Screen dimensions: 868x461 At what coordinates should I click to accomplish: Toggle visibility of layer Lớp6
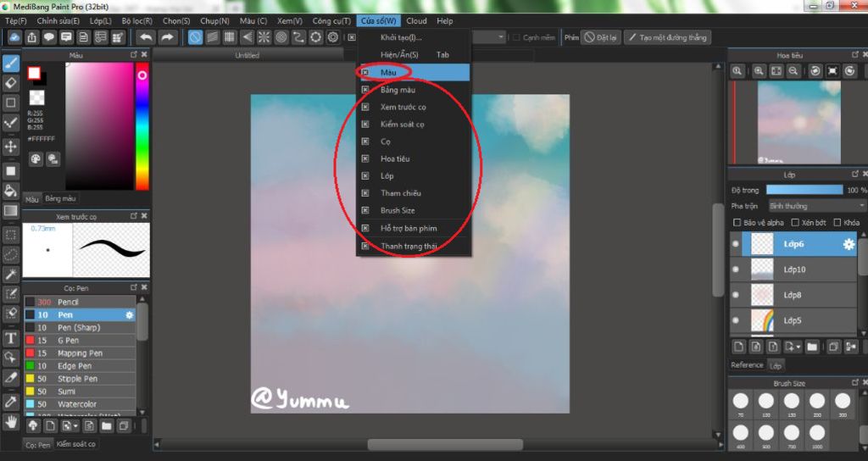coord(736,244)
